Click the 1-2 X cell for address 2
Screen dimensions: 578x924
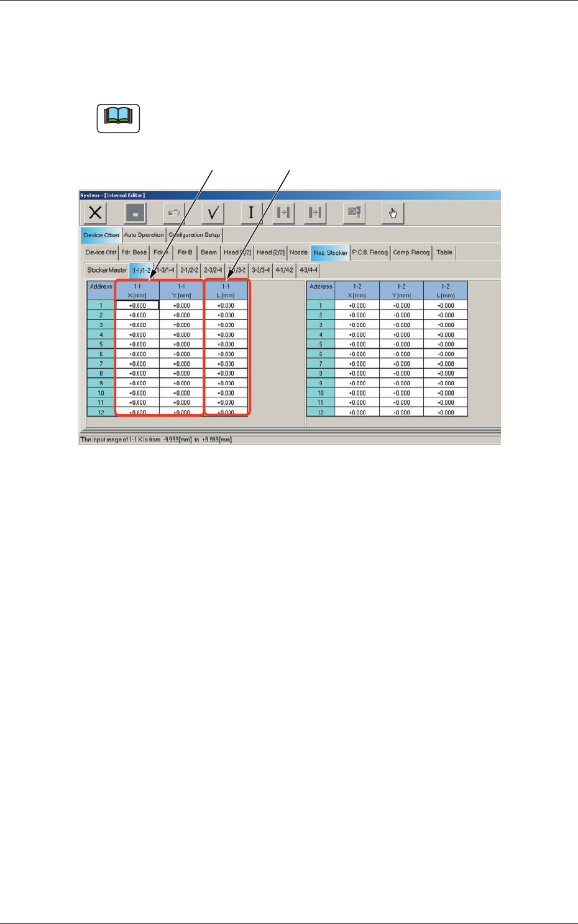(x=357, y=315)
